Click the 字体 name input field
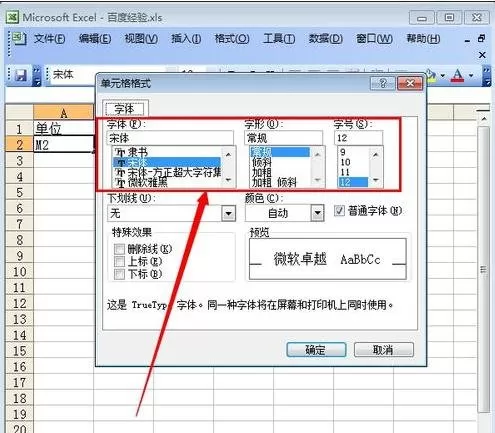This screenshot has height=433, width=495. coord(170,138)
